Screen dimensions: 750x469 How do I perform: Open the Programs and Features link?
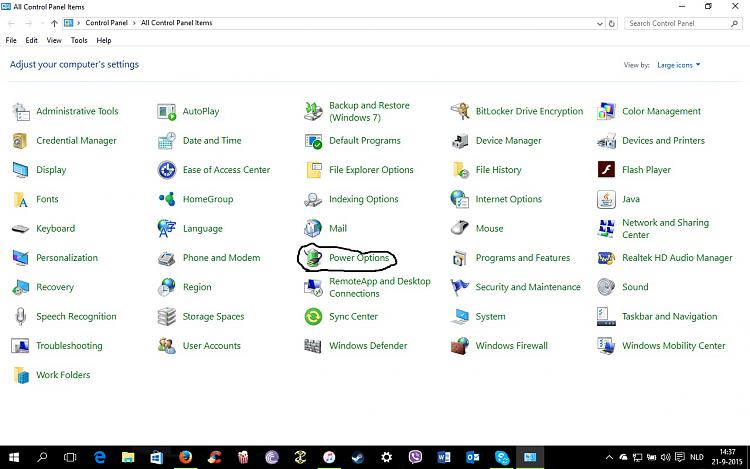click(x=523, y=258)
